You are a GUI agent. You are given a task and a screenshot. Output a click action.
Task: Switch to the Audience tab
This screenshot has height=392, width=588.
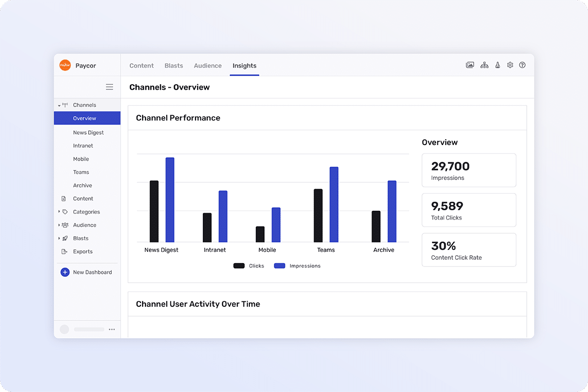coord(208,66)
